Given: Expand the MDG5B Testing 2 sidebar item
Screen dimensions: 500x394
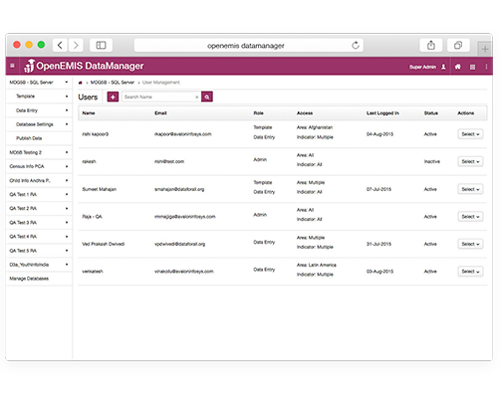Looking at the screenshot, I should pos(39,152).
